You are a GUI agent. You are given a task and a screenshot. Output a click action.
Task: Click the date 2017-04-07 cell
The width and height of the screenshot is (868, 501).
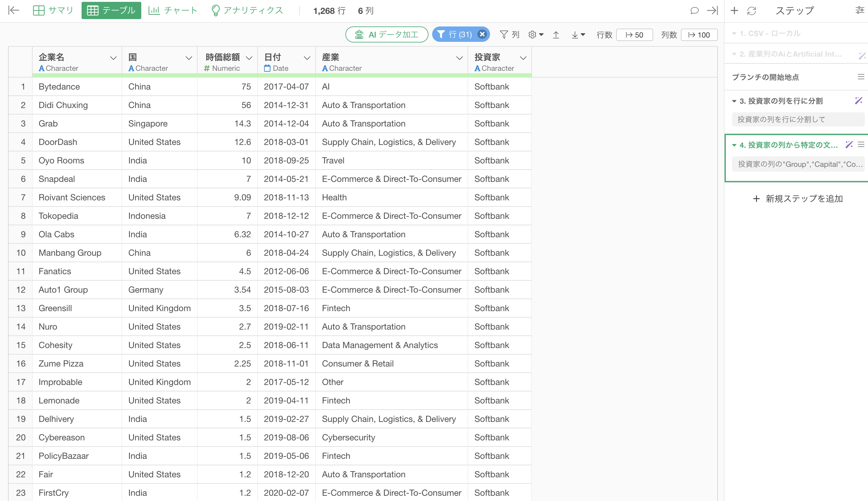coord(286,87)
